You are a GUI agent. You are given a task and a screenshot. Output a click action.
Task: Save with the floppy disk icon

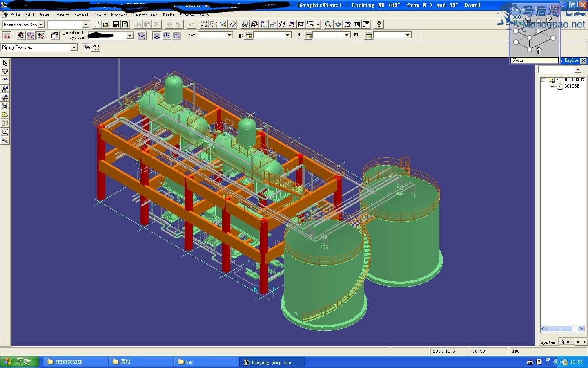(116, 25)
